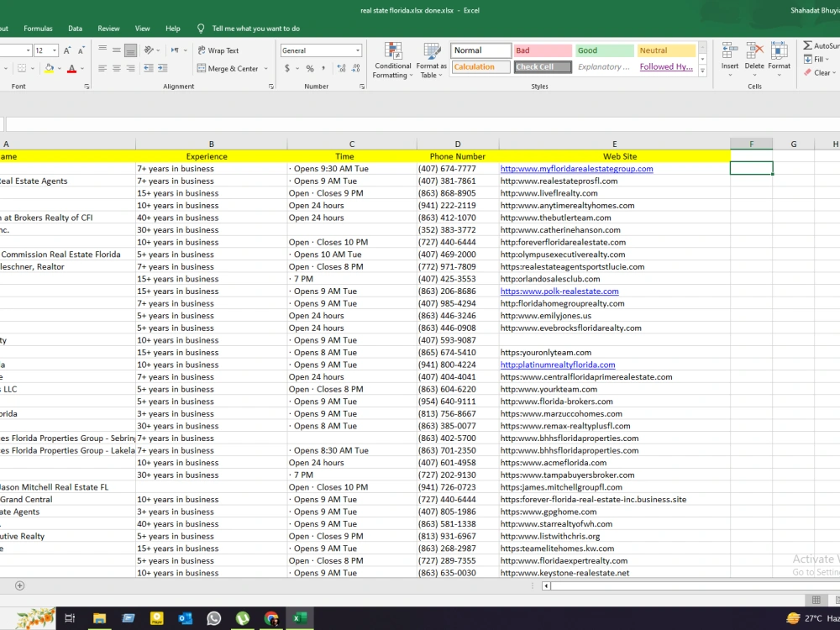Screen dimensions: 840x630
Task: Align text left in Alignment group
Action: tap(102, 69)
